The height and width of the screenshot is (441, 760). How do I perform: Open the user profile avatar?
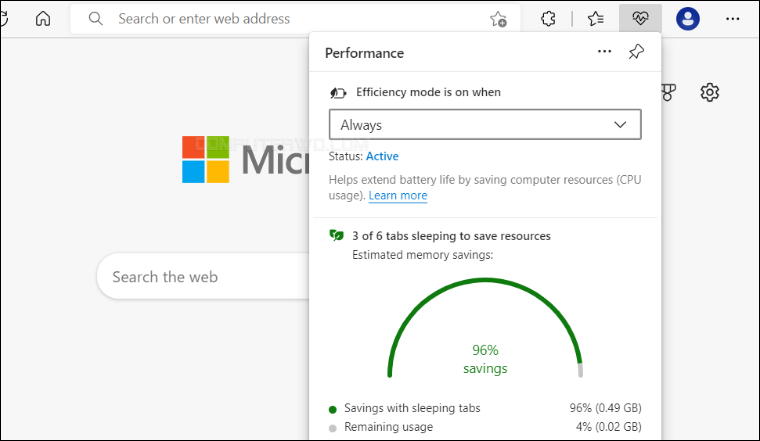688,19
